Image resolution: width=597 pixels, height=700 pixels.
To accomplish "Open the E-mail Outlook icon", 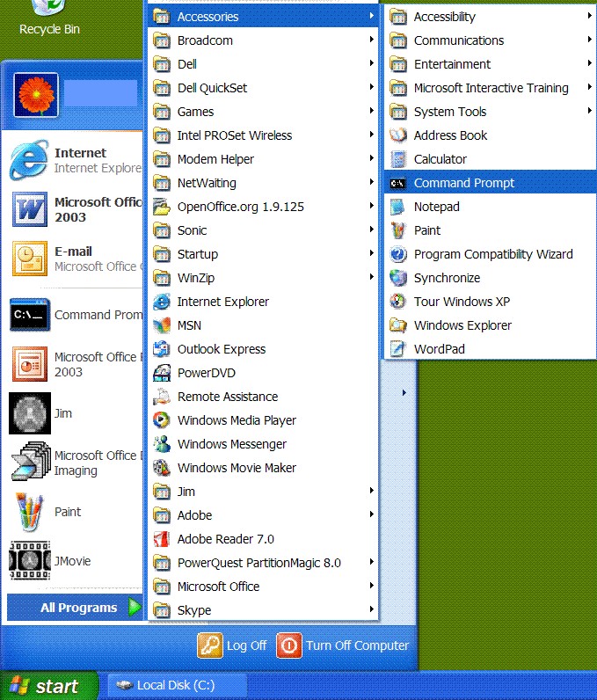I will click(29, 258).
